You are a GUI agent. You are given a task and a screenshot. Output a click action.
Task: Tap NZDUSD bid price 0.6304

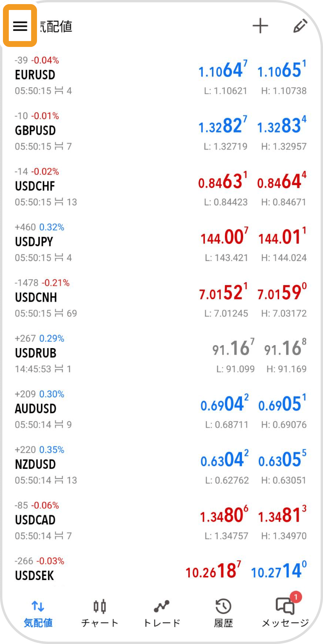(224, 459)
